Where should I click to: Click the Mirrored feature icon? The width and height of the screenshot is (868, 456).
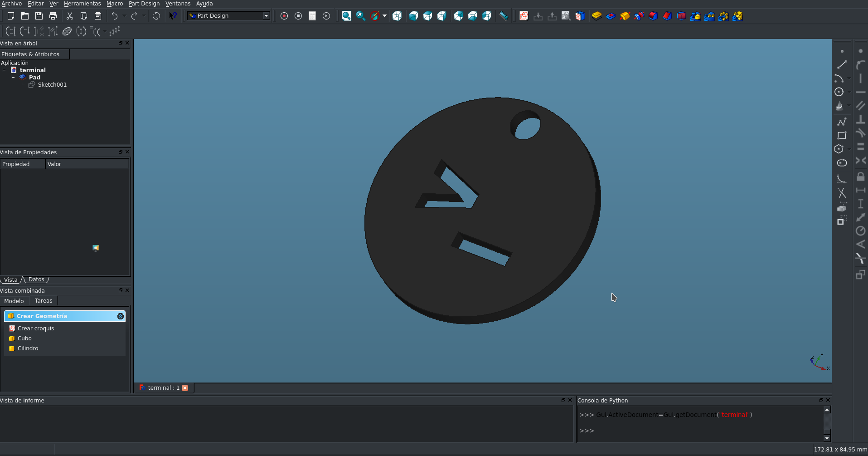click(x=695, y=16)
